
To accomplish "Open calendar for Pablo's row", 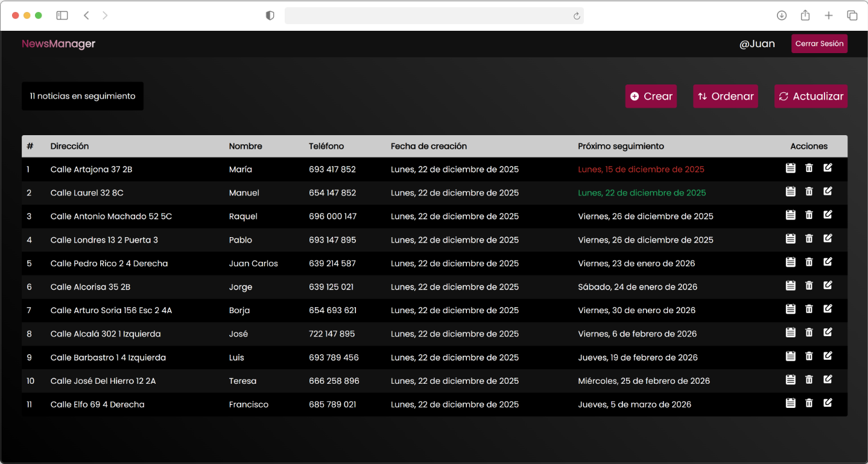I will [790, 239].
